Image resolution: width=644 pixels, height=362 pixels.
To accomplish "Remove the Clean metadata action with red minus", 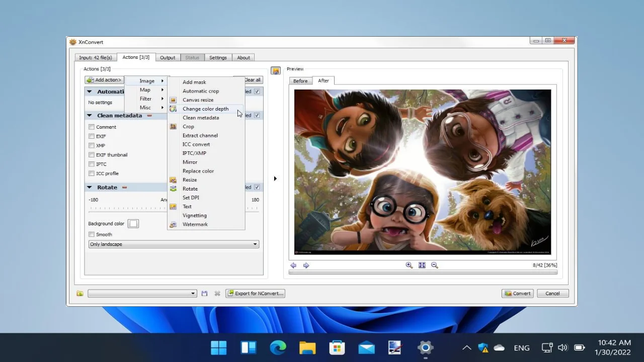I will [x=149, y=116].
